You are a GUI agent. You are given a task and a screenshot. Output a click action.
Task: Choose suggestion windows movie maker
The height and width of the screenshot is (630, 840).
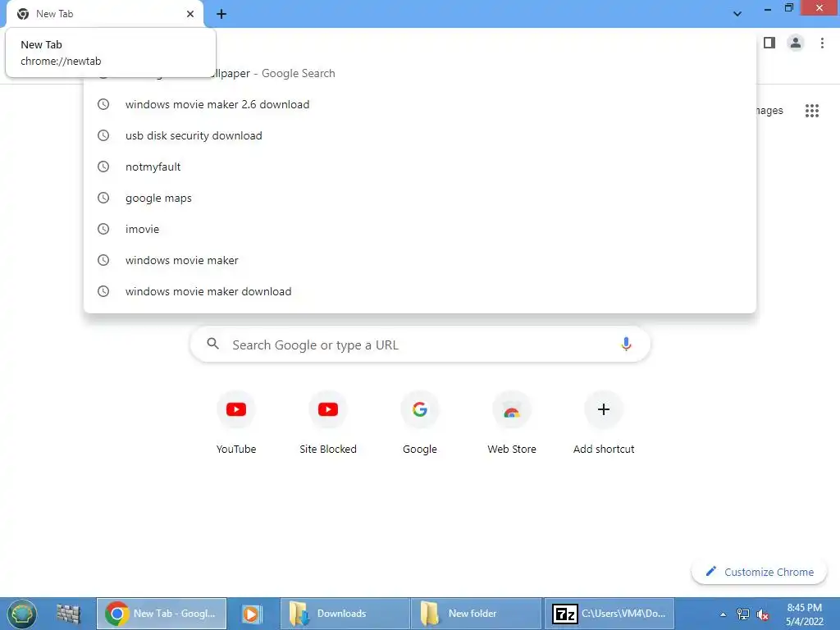point(420,260)
